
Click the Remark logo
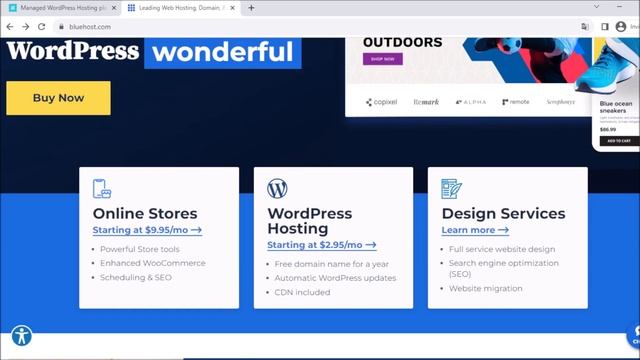[x=426, y=102]
